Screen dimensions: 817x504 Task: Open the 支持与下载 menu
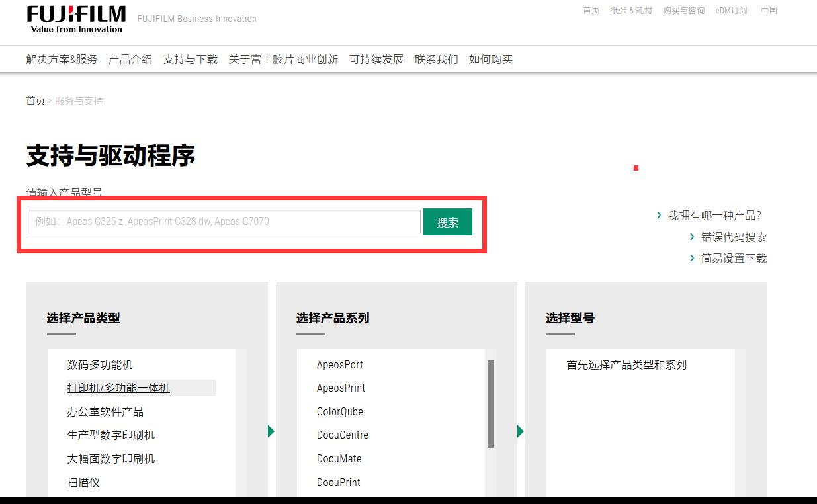coord(190,59)
